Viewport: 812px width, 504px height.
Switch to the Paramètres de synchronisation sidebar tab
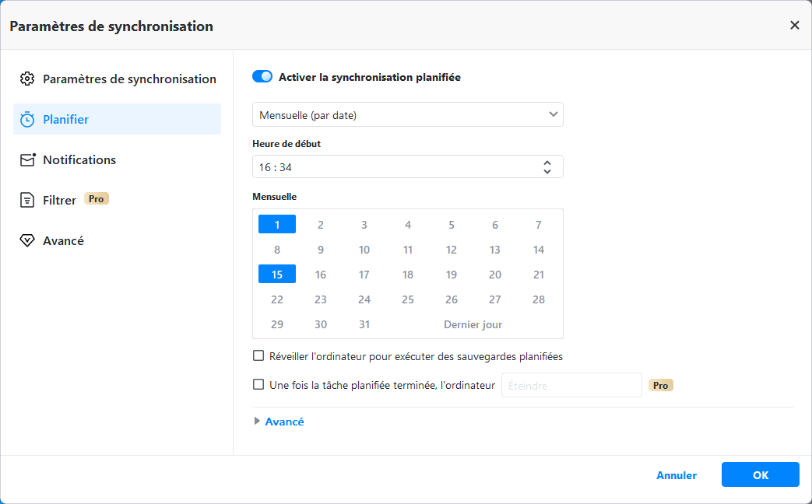tap(129, 79)
